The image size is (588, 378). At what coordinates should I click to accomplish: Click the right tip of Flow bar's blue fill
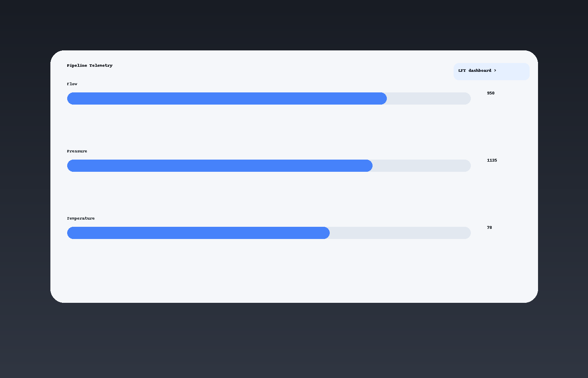(384, 98)
